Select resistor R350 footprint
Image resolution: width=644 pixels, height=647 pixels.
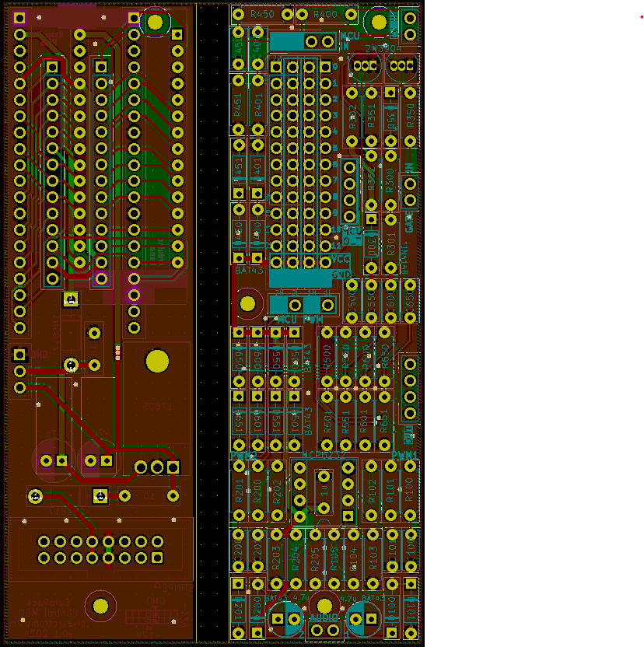410,116
